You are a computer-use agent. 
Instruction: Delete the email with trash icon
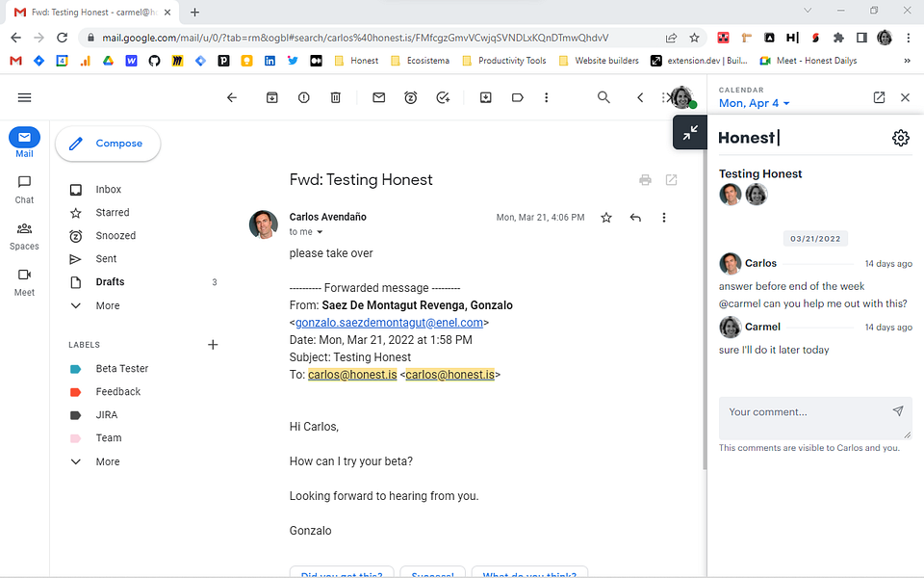335,98
